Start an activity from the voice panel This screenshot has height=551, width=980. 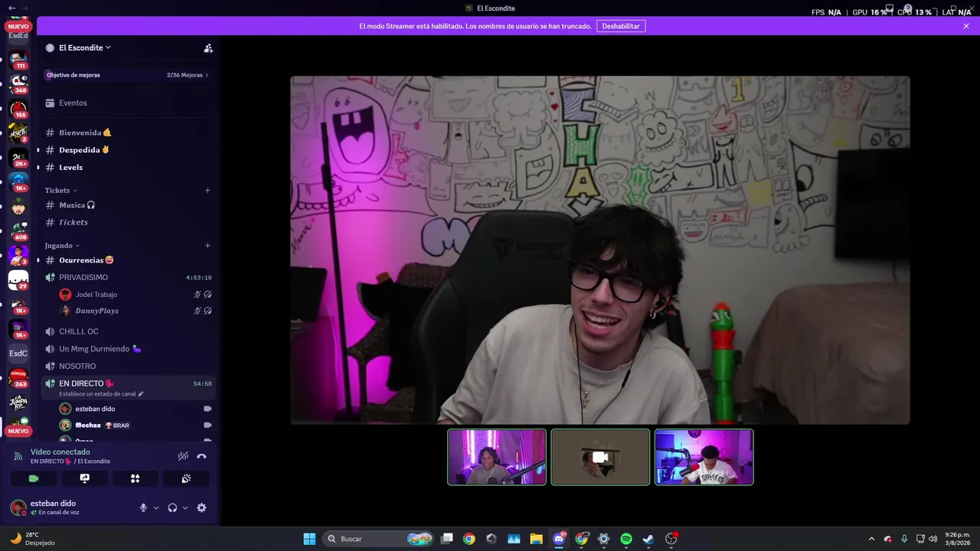tap(135, 478)
